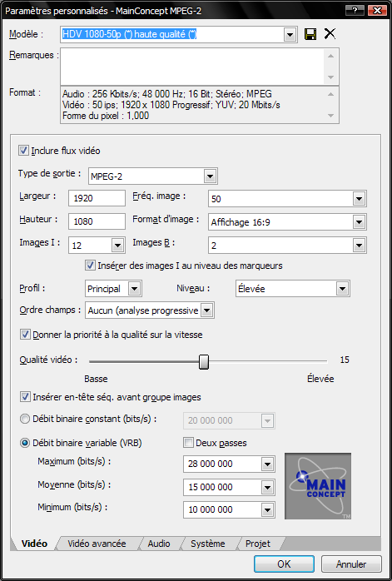
Task: Open the Type de sortie dropdown
Action: tap(210, 176)
